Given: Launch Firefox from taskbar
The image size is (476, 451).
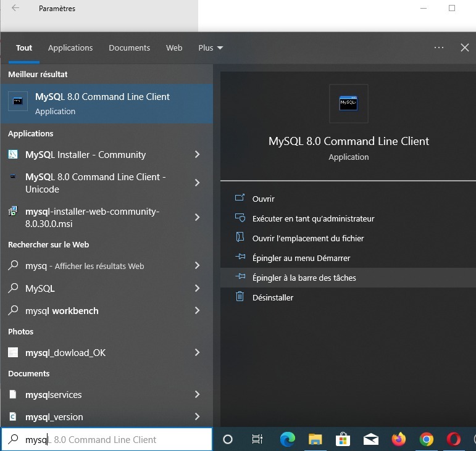Looking at the screenshot, I should pyautogui.click(x=399, y=439).
